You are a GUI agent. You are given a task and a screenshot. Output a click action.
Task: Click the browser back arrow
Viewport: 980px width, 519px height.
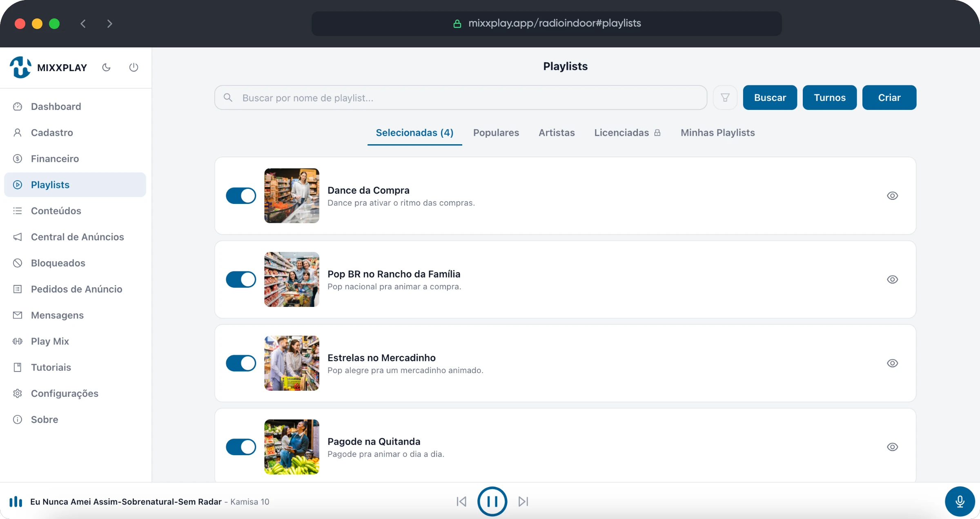[83, 24]
